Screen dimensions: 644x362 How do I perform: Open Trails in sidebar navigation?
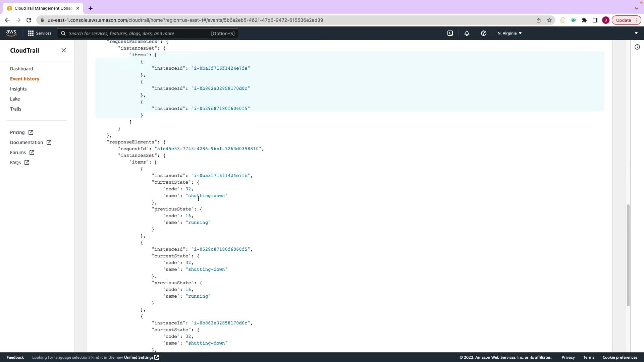[x=16, y=109]
